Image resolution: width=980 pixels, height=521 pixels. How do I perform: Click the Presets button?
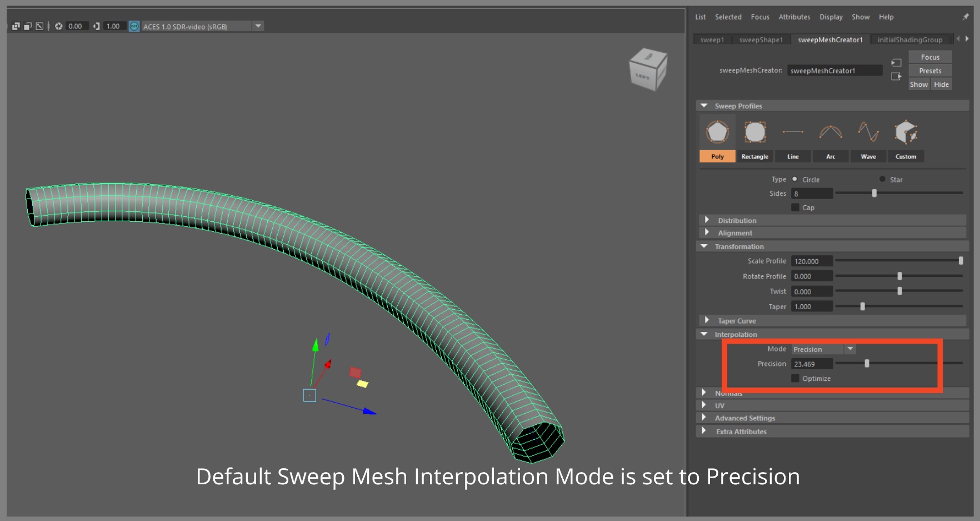tap(929, 71)
